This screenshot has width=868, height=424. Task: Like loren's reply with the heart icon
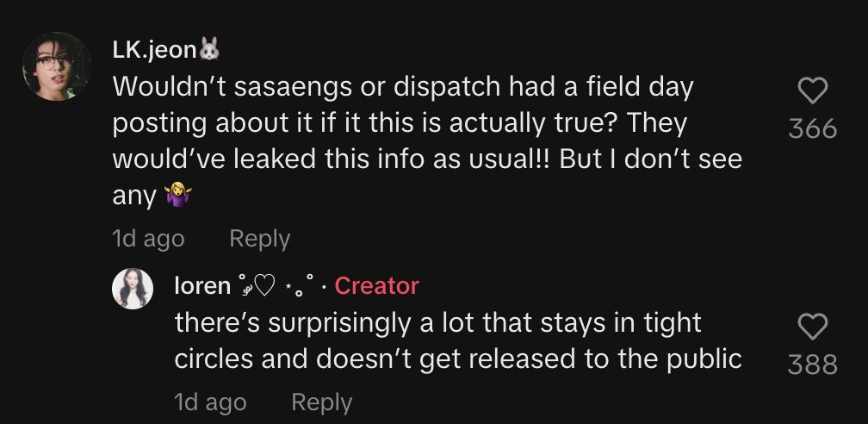tap(813, 327)
